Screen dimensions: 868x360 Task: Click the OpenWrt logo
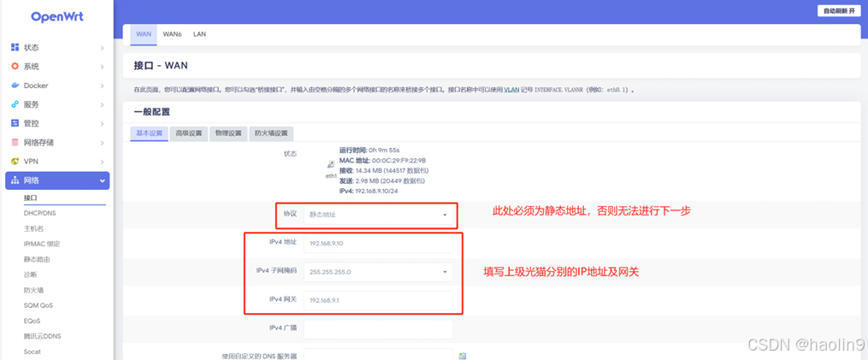(x=57, y=16)
